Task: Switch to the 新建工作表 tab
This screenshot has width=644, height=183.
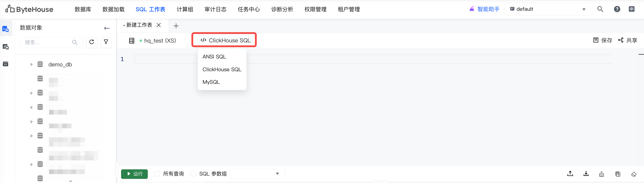Action: 139,25
